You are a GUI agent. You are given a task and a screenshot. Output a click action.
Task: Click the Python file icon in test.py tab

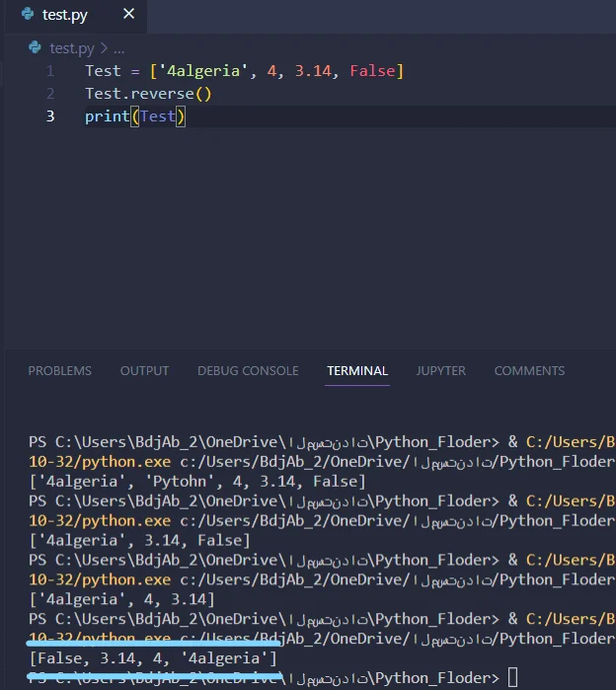pyautogui.click(x=27, y=15)
